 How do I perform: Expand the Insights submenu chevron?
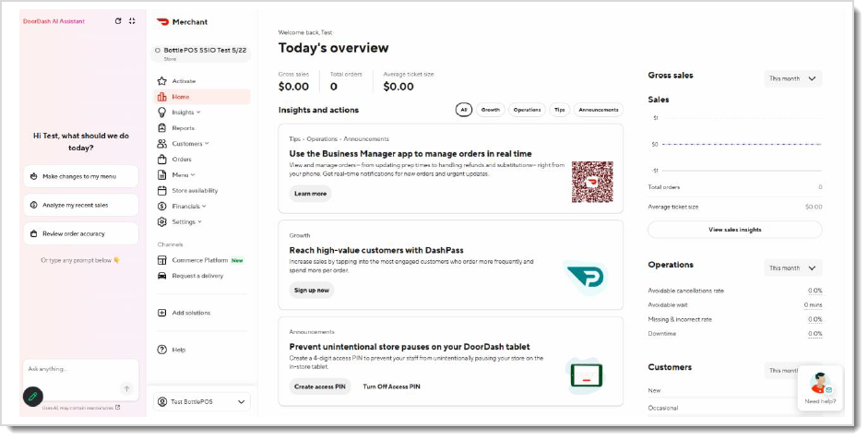(x=198, y=113)
